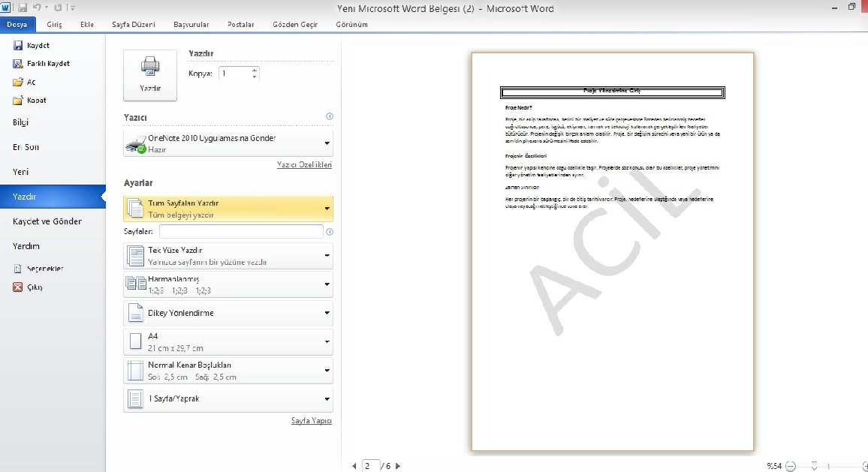Click the Kapat folder icon
The image size is (868, 472).
pos(18,100)
